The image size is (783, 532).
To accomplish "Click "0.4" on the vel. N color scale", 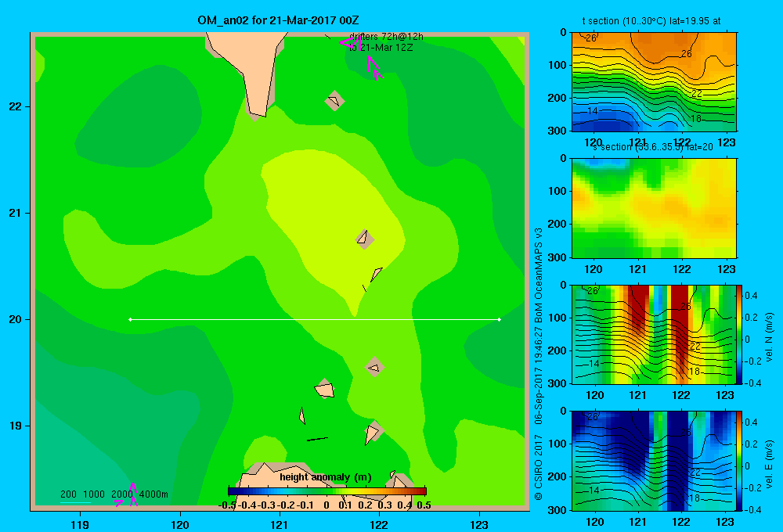I will point(752,296).
